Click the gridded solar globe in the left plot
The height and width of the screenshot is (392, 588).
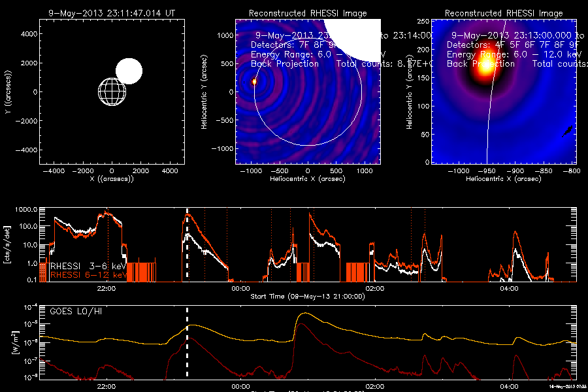click(112, 91)
